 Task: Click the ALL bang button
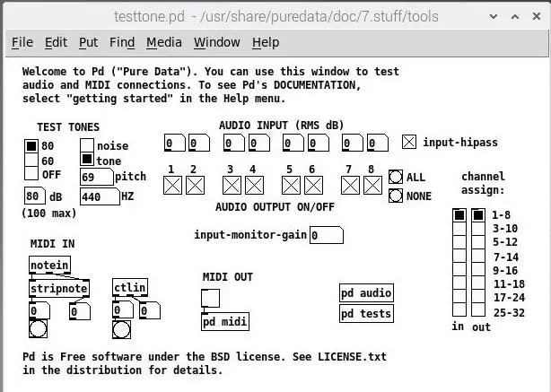pyautogui.click(x=396, y=177)
